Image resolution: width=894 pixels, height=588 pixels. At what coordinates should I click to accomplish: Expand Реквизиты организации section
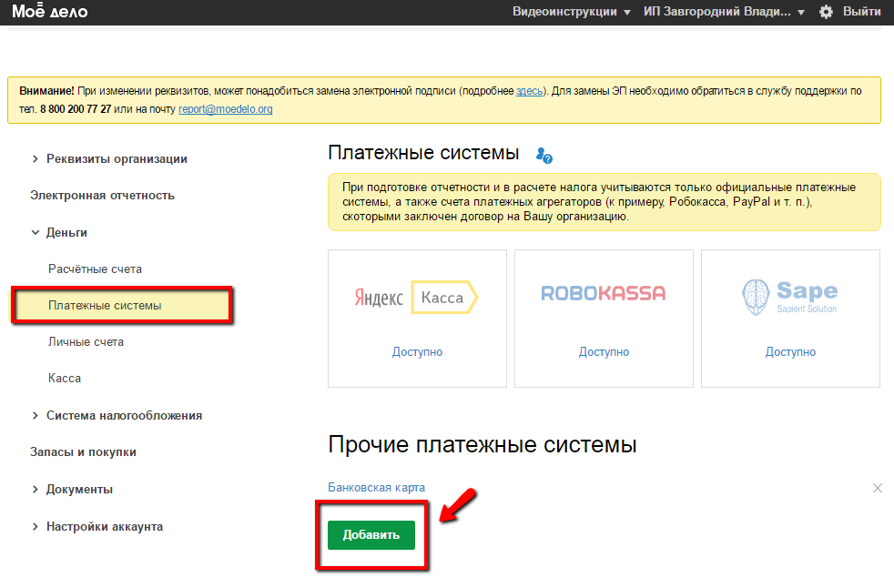pyautogui.click(x=109, y=158)
